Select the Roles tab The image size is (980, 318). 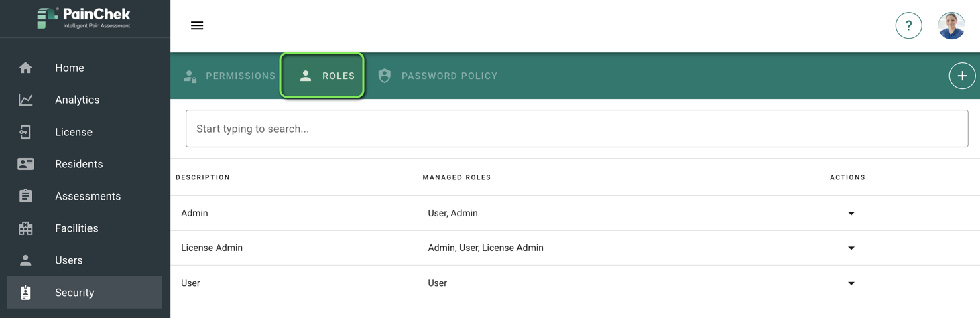(322, 76)
